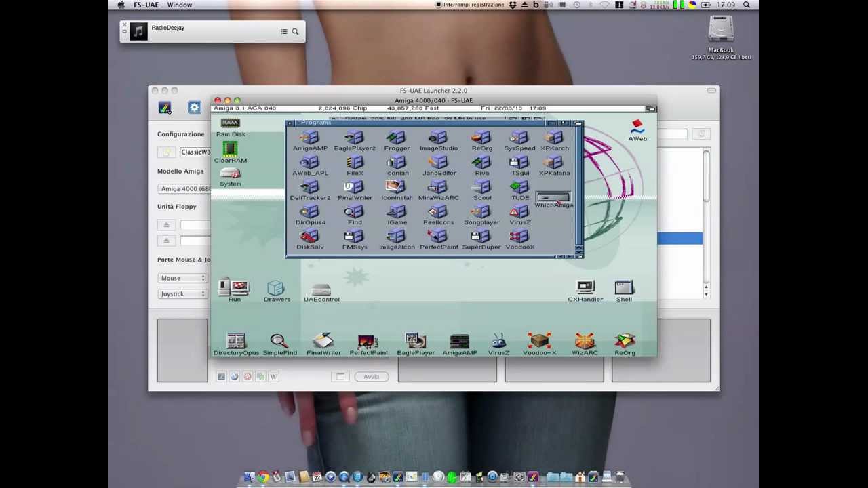Screen dimensions: 868x488
Task: Open the Apple menu
Action: 121,5
